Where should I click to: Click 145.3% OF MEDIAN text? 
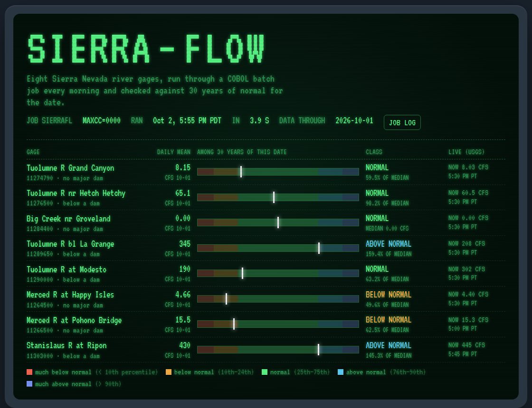[x=389, y=356]
